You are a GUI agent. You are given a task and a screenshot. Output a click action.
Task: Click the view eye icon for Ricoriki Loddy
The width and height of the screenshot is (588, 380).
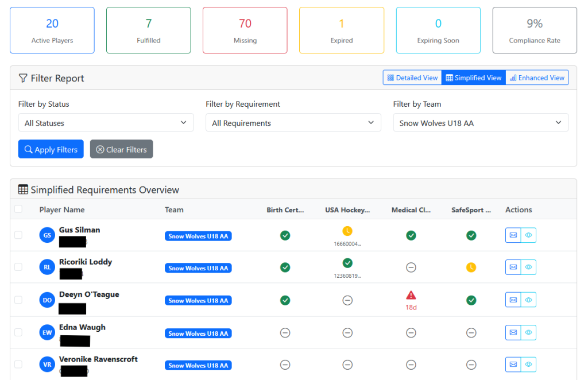click(528, 267)
